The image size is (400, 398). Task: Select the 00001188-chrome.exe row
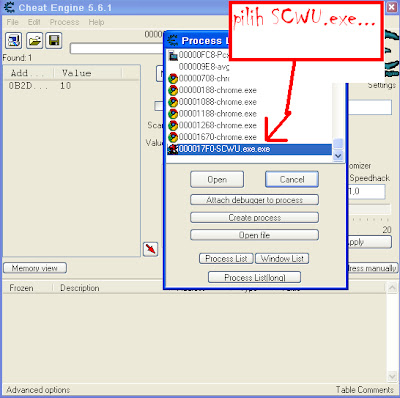(x=249, y=114)
